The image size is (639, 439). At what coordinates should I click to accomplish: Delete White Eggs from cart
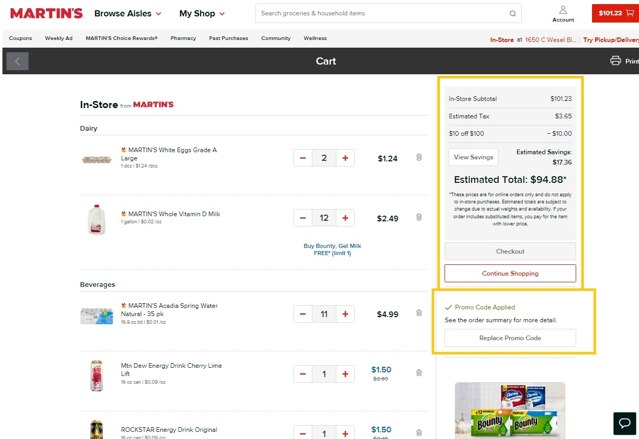coord(419,157)
